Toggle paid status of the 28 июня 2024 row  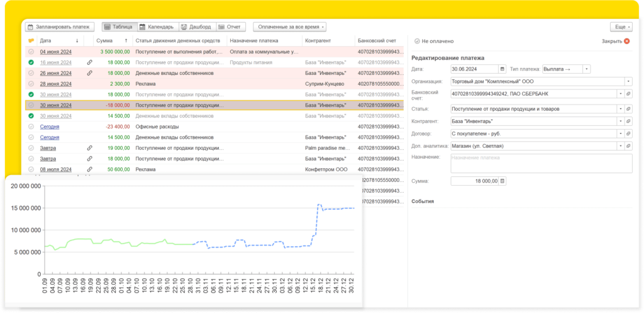pyautogui.click(x=31, y=84)
